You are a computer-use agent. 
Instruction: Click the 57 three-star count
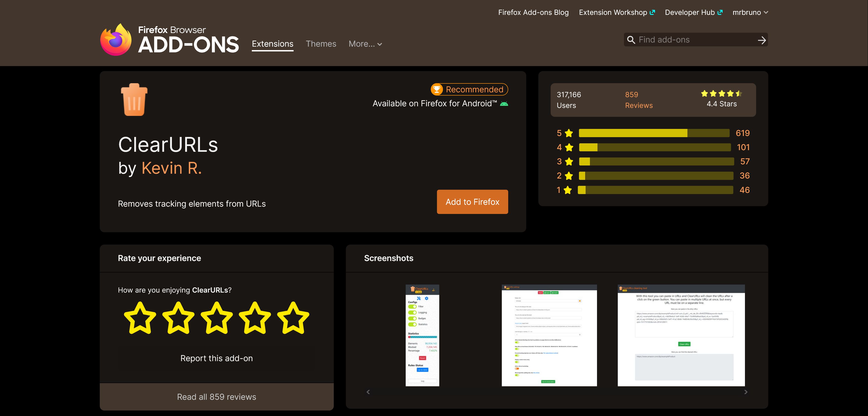745,161
